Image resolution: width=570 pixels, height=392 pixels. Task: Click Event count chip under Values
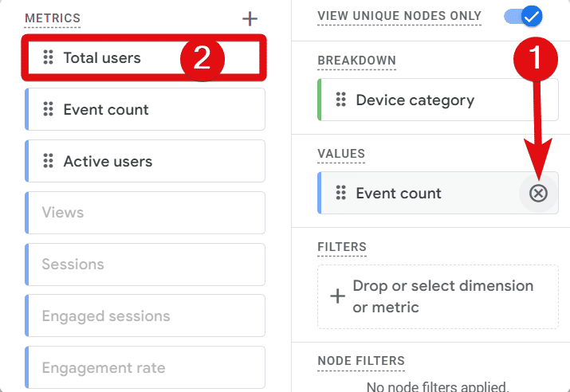tap(438, 193)
